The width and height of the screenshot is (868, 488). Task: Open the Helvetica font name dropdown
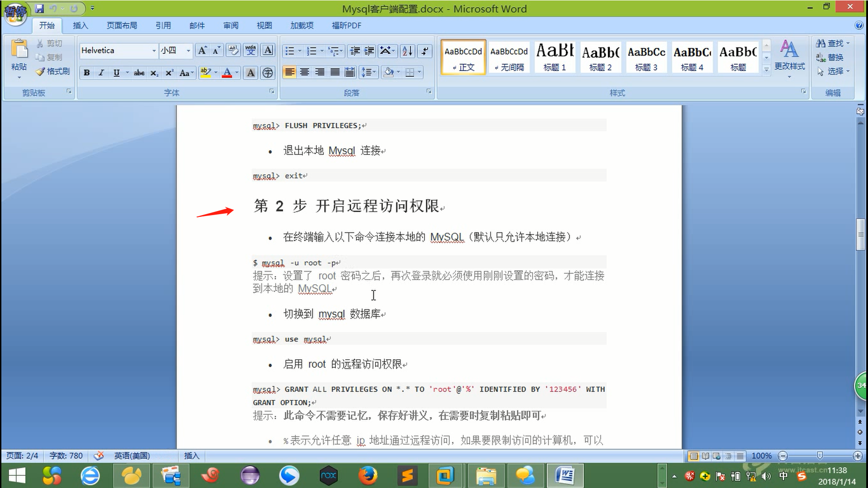coord(154,51)
